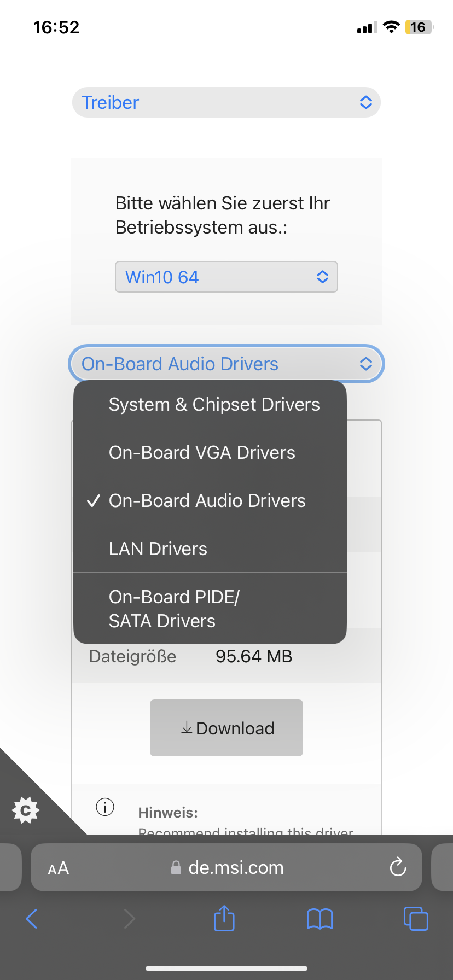Tap the Wi-Fi status icon
The height and width of the screenshot is (980, 453).
pos(391,27)
